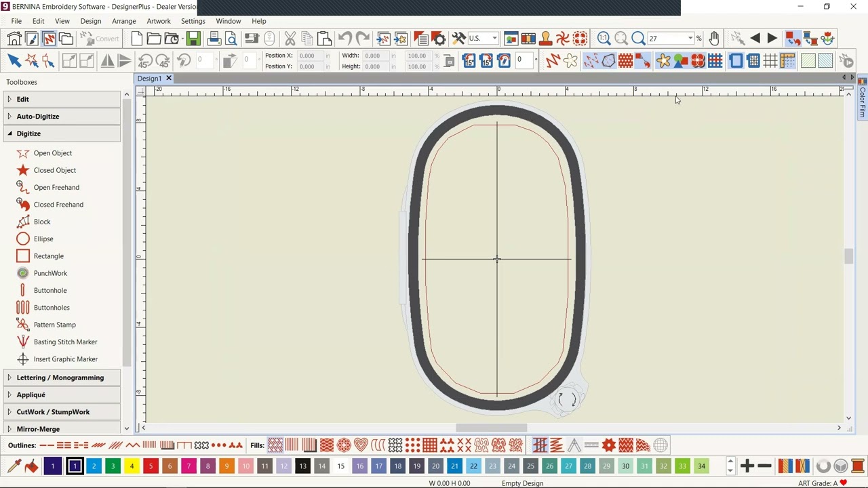The image size is (868, 488).
Task: Close the Design1 tab
Action: [169, 79]
